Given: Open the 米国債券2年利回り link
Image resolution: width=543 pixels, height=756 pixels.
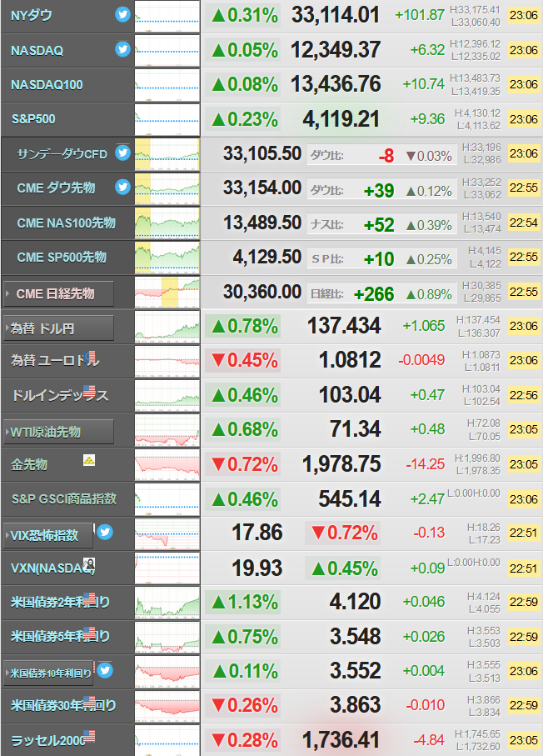Looking at the screenshot, I should click(x=60, y=602).
